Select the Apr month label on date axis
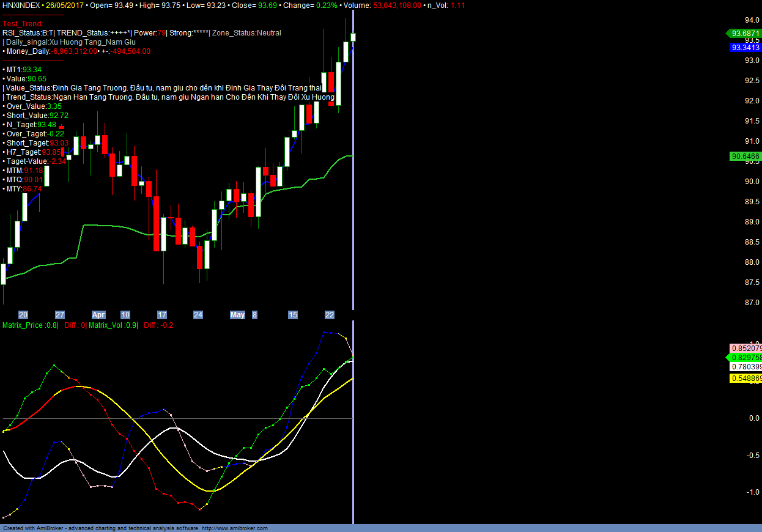Viewport: 762px width, 532px height. coord(98,315)
